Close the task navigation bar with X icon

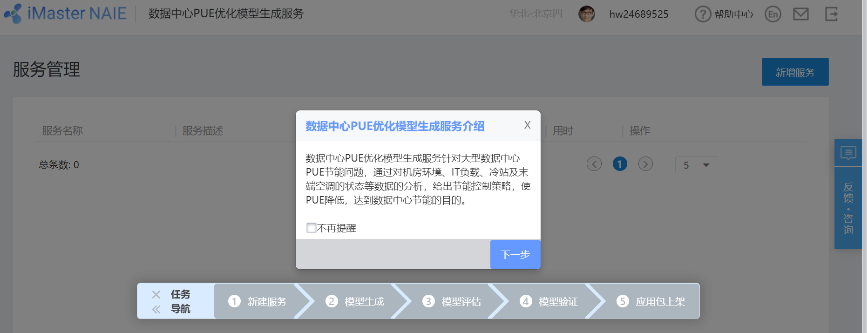click(156, 294)
